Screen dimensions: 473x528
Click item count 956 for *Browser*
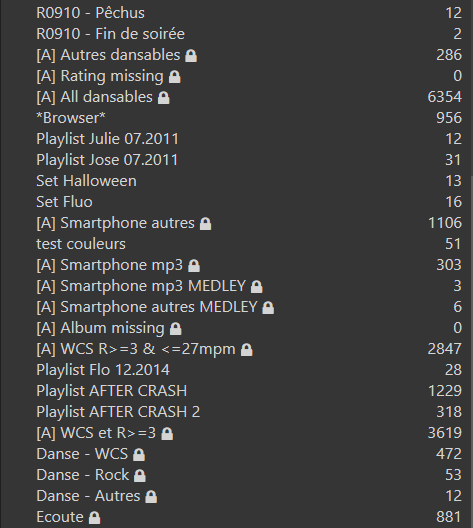click(449, 118)
